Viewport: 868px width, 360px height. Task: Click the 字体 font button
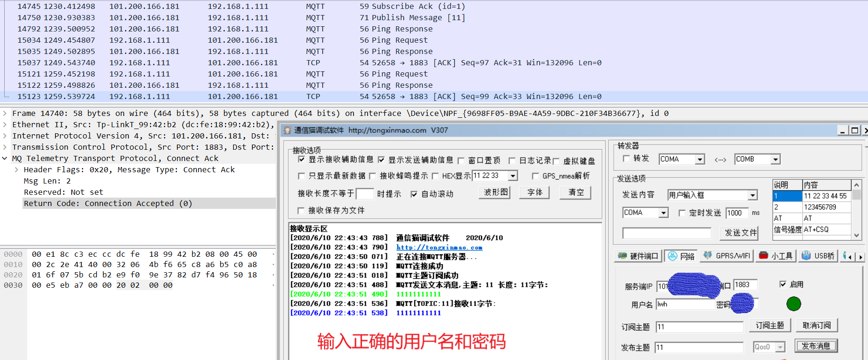pos(535,192)
